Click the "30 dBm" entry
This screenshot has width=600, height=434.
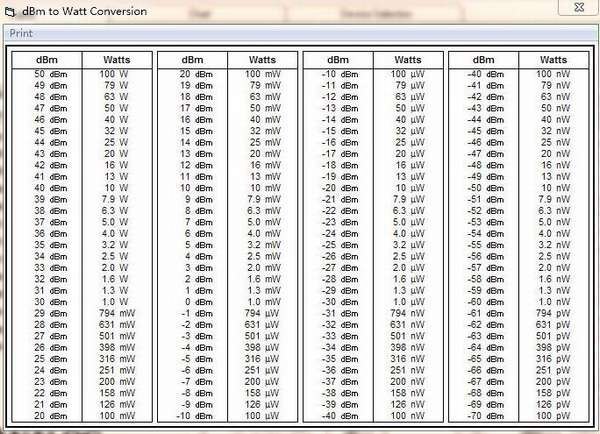[51, 302]
